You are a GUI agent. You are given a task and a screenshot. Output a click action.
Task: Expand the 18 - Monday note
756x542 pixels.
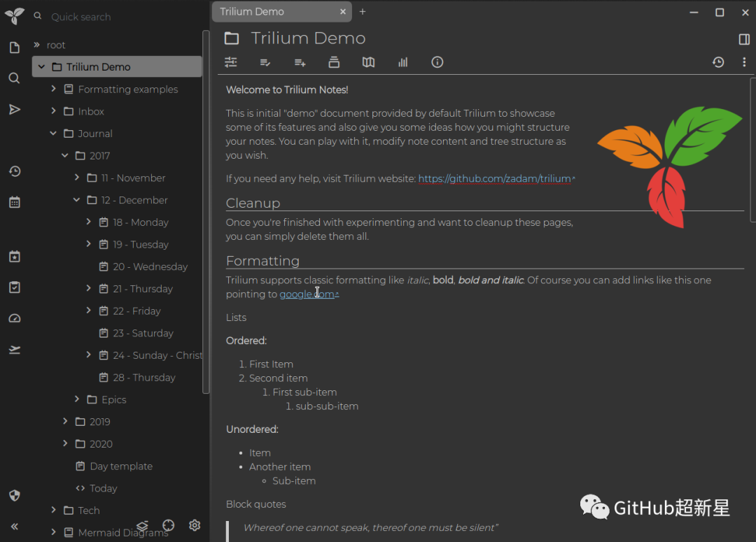pyautogui.click(x=89, y=222)
